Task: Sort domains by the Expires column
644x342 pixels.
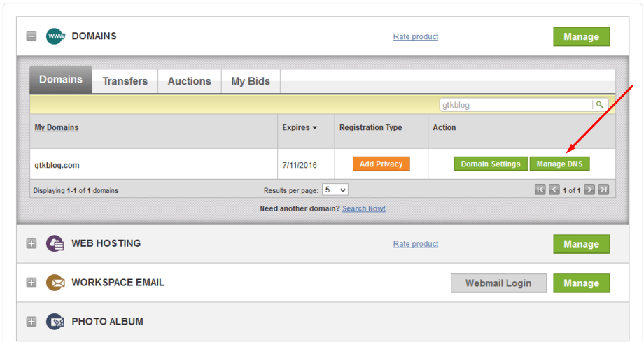Action: tap(300, 128)
